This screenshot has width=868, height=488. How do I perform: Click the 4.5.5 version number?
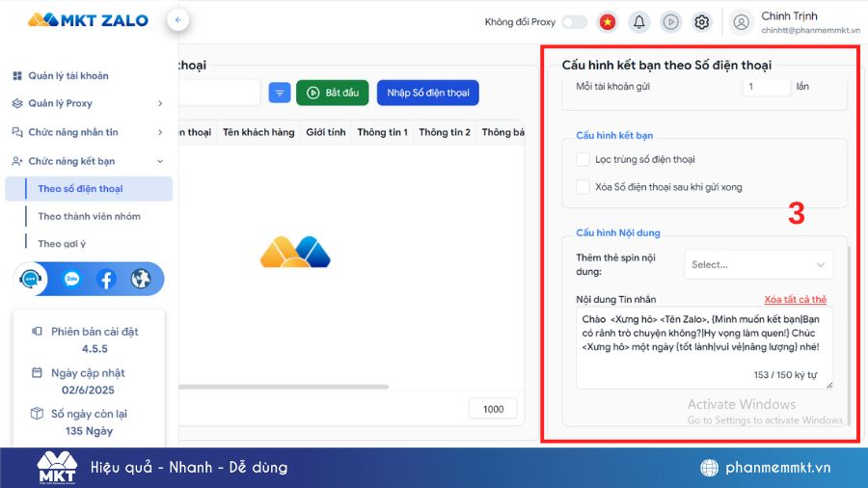pos(95,349)
